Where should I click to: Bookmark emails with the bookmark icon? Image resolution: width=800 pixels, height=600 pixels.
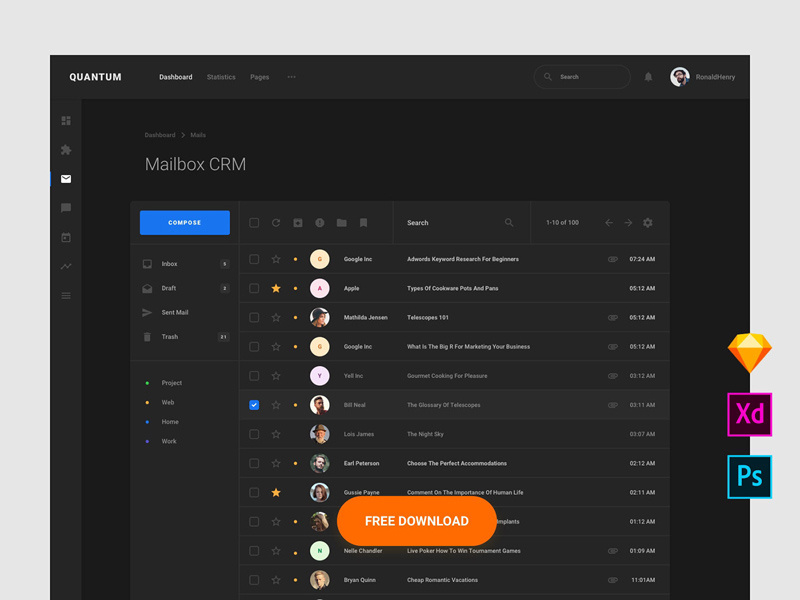point(363,222)
